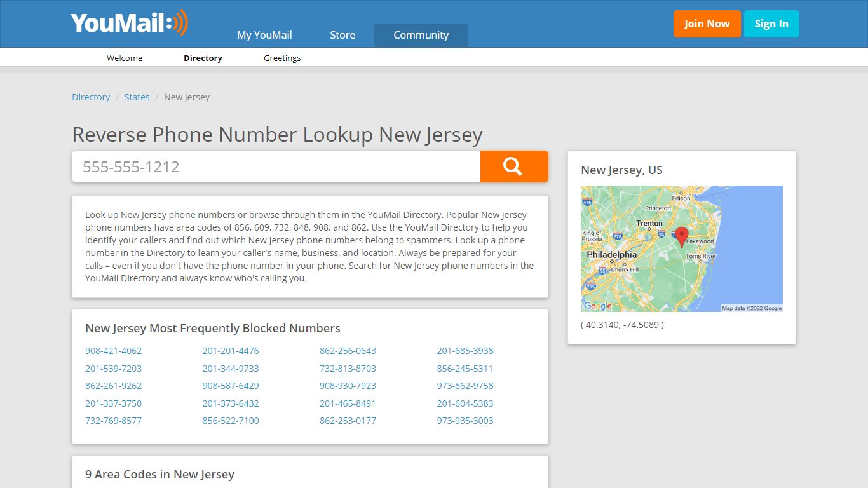Open number 862-256-0643
868x488 pixels.
348,351
